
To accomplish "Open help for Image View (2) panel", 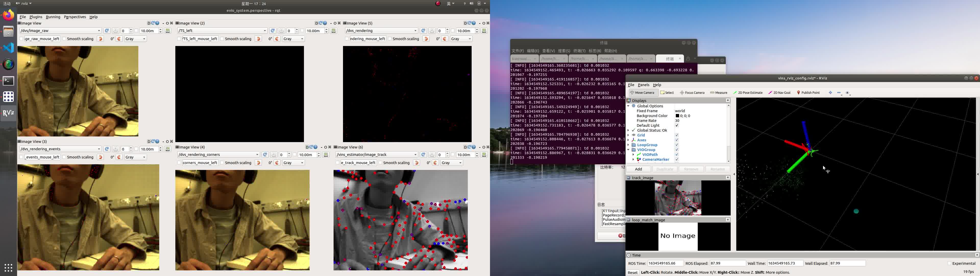I will tap(325, 23).
